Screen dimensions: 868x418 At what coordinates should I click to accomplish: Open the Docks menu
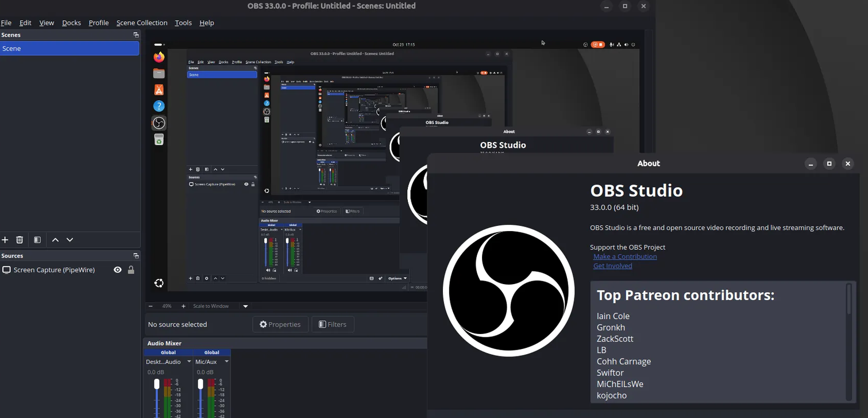(x=71, y=22)
